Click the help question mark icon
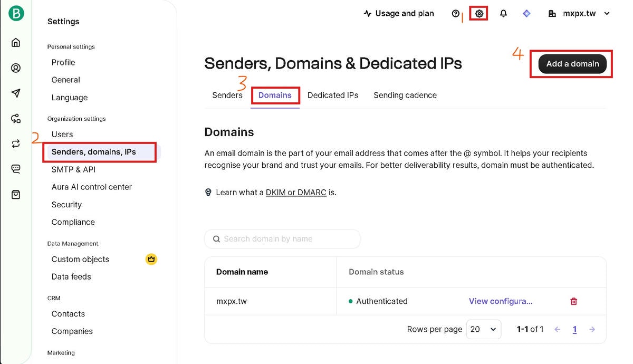The height and width of the screenshot is (364, 633). [456, 14]
